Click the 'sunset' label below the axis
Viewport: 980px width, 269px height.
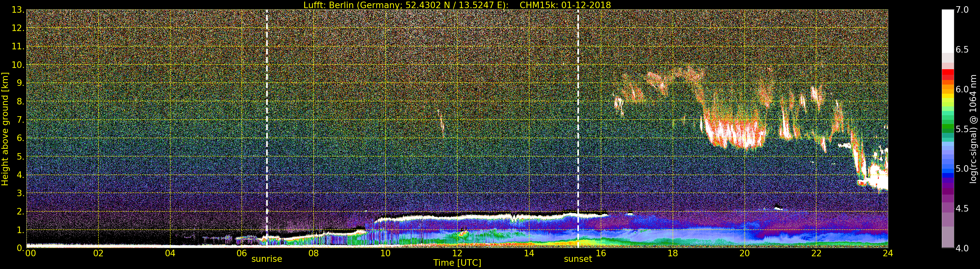[578, 259]
